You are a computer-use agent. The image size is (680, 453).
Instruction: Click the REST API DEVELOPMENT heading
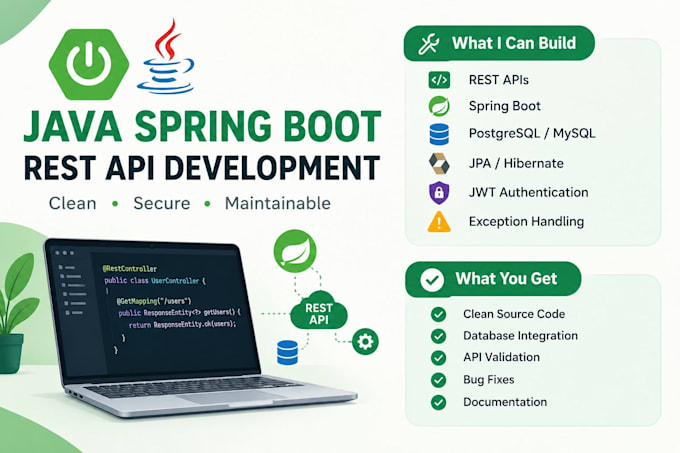[202, 168]
